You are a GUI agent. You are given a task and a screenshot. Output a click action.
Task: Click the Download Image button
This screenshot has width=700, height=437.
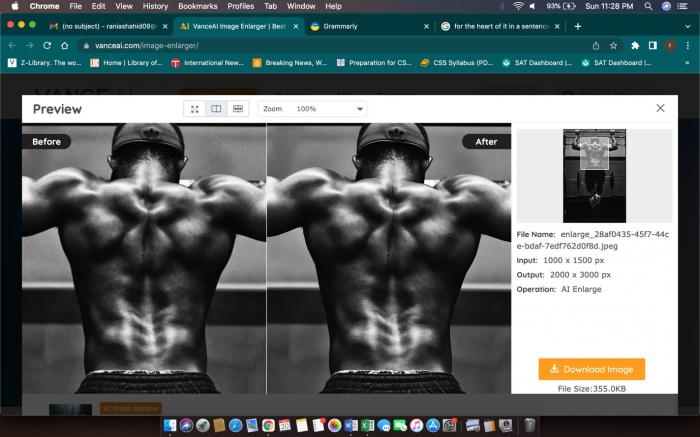[x=592, y=369]
